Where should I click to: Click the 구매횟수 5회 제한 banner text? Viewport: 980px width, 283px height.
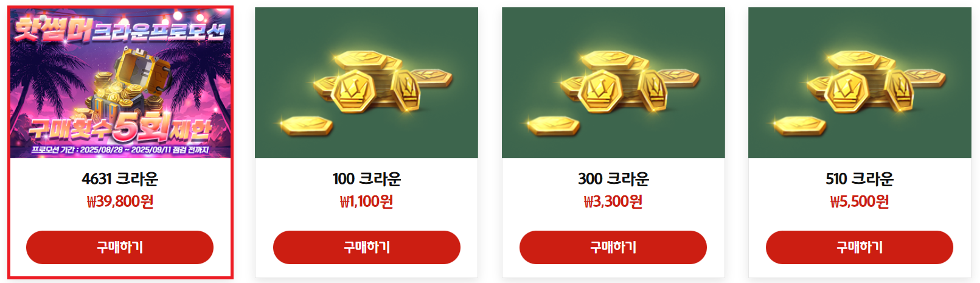120,127
